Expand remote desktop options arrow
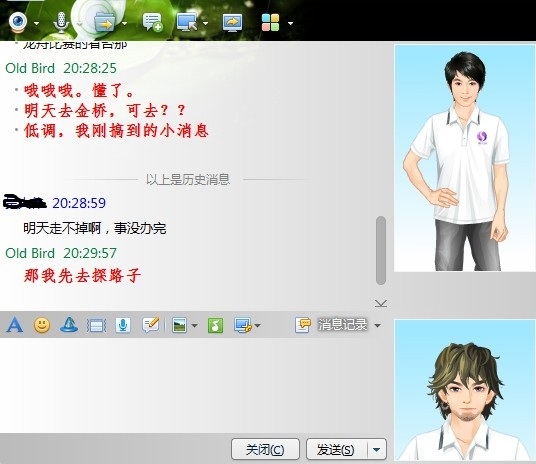536x464 pixels. coord(205,24)
